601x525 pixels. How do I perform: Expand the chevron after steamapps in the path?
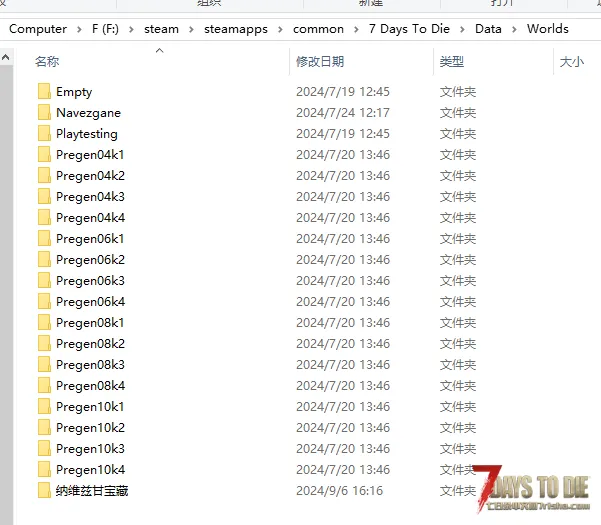point(280,30)
